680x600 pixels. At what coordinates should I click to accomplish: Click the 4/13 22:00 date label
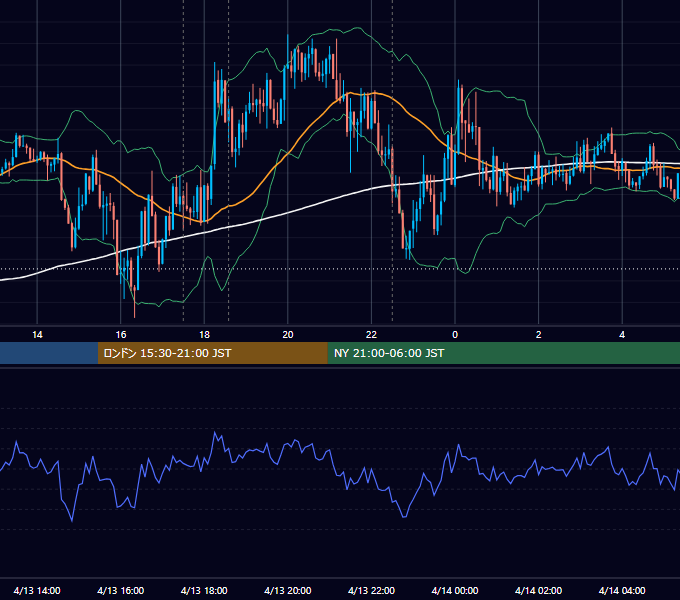click(x=371, y=590)
